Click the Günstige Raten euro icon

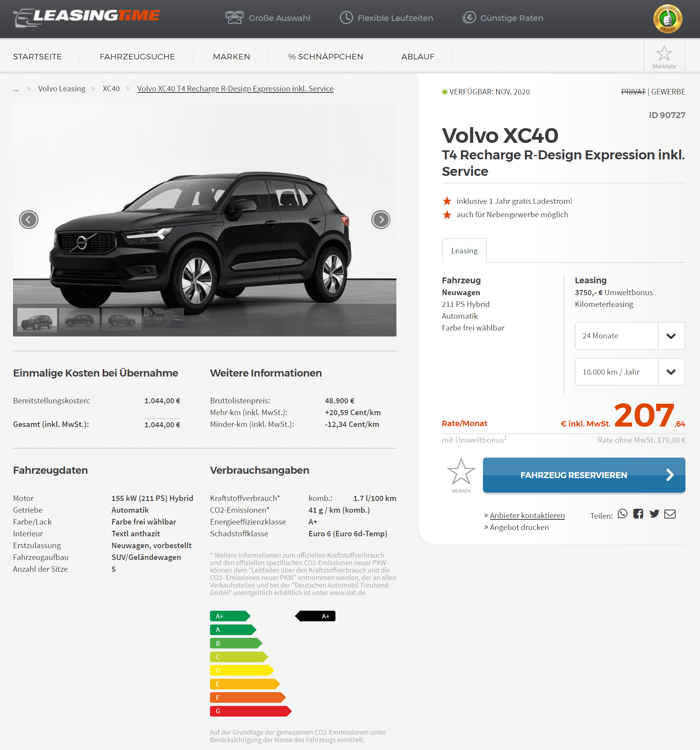469,18
